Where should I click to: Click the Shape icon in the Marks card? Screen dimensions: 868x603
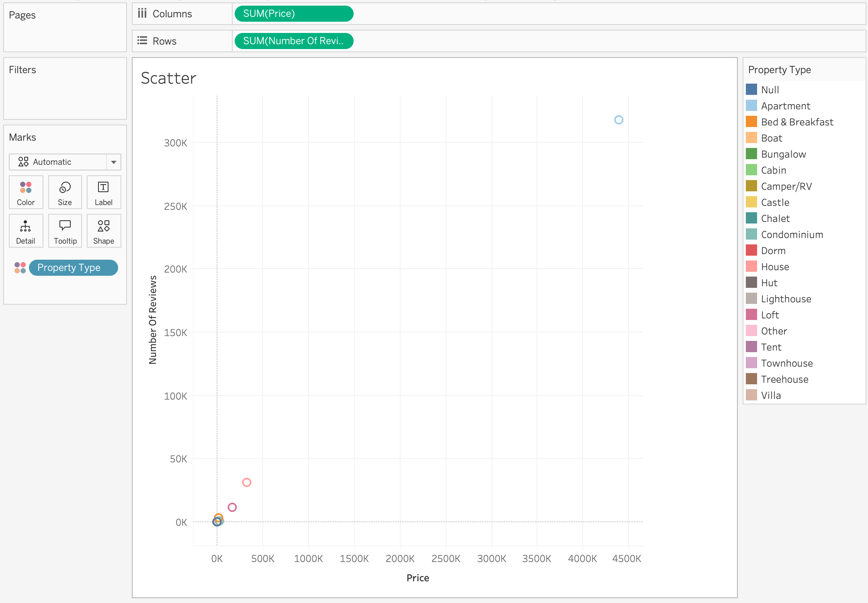point(103,231)
